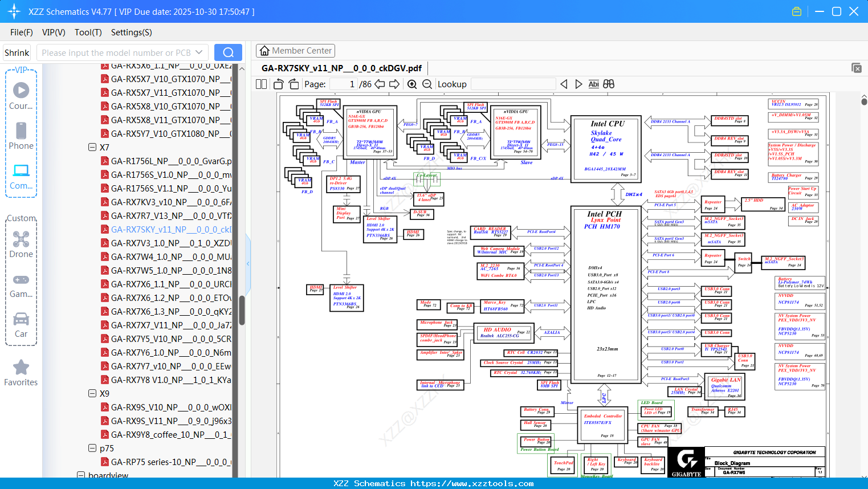Find next lookup match triangle
Image resolution: width=868 pixels, height=489 pixels.
tap(578, 84)
